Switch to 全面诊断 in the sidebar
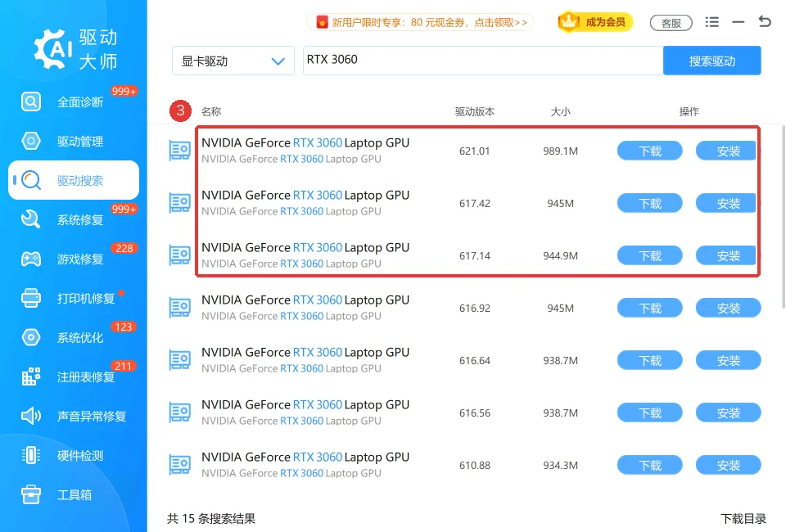786x532 pixels. point(74,101)
